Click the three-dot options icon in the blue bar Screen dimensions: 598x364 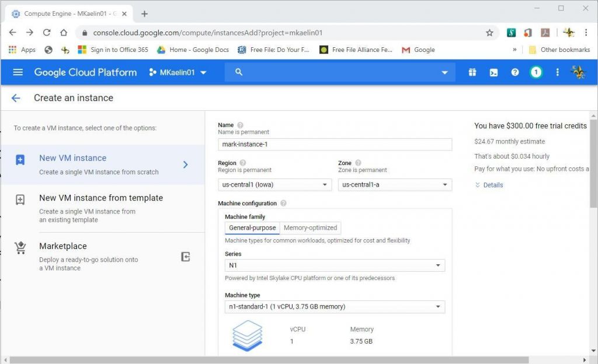[x=557, y=72]
